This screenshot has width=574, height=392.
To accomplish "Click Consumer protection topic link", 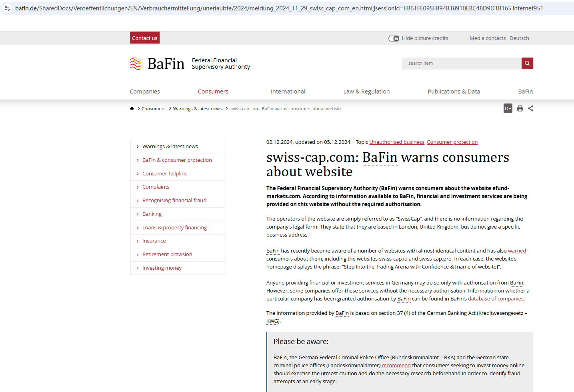I will pyautogui.click(x=452, y=142).
